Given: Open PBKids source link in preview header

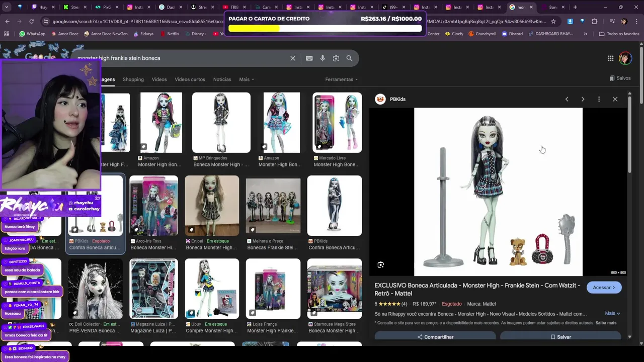Looking at the screenshot, I should (x=391, y=99).
